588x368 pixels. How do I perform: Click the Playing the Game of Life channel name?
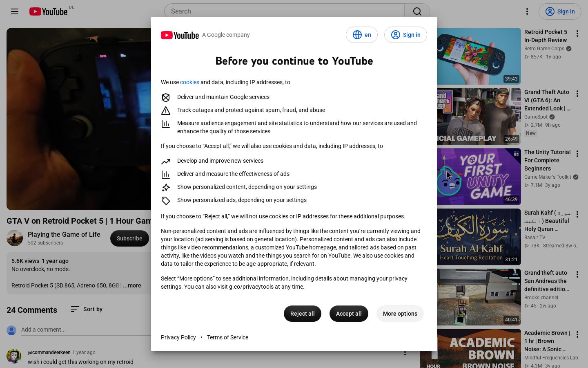(64, 234)
